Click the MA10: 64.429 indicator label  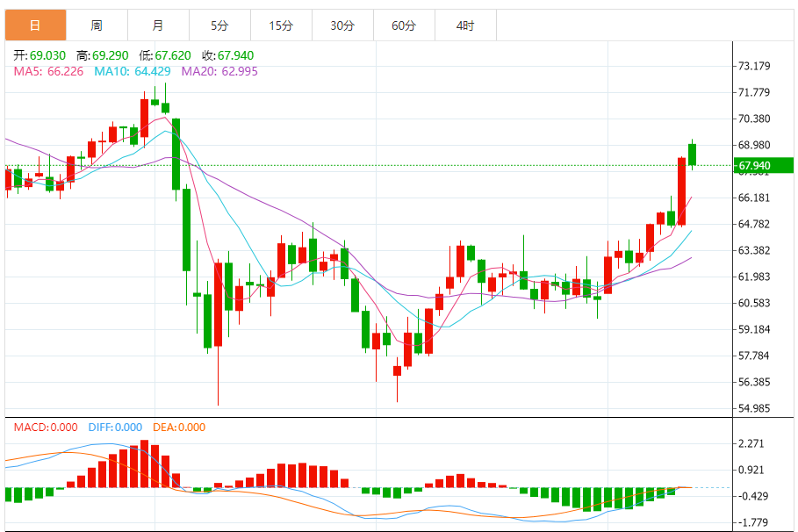(x=133, y=71)
